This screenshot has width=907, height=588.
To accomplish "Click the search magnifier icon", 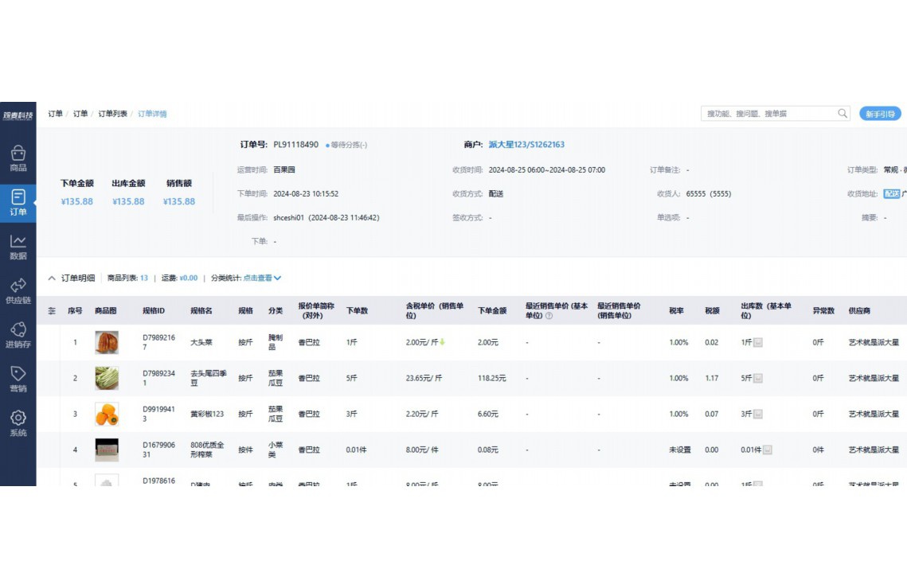I will (x=842, y=114).
